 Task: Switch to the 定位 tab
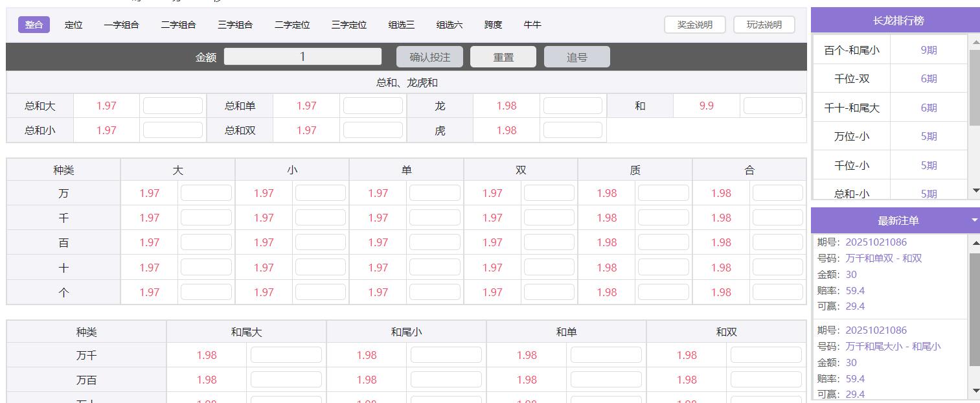point(73,24)
